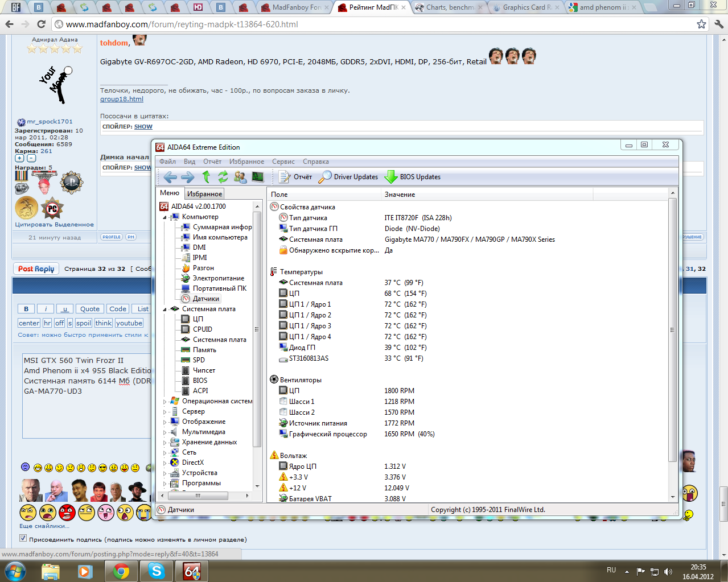This screenshot has height=582, width=728.
Task: Click the Windows Start button
Action: [15, 571]
